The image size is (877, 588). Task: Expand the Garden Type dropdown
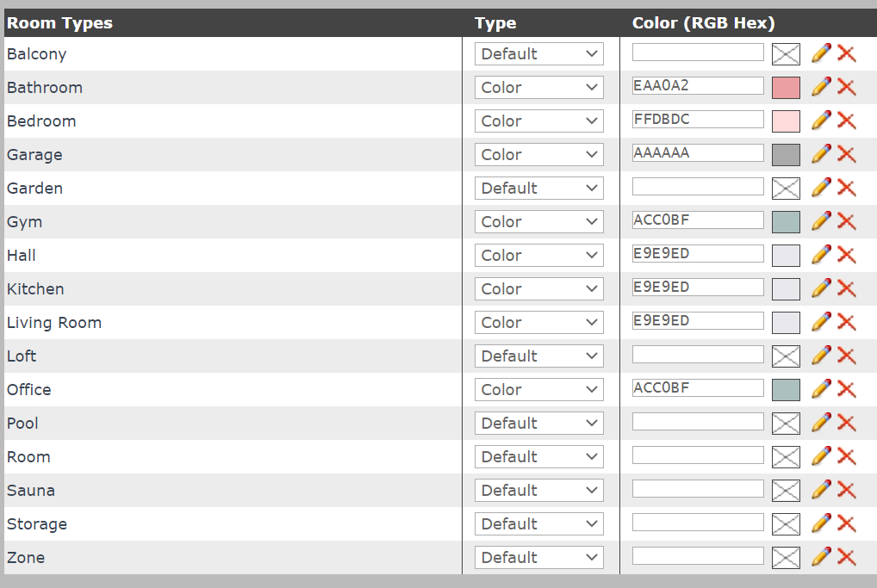(538, 188)
